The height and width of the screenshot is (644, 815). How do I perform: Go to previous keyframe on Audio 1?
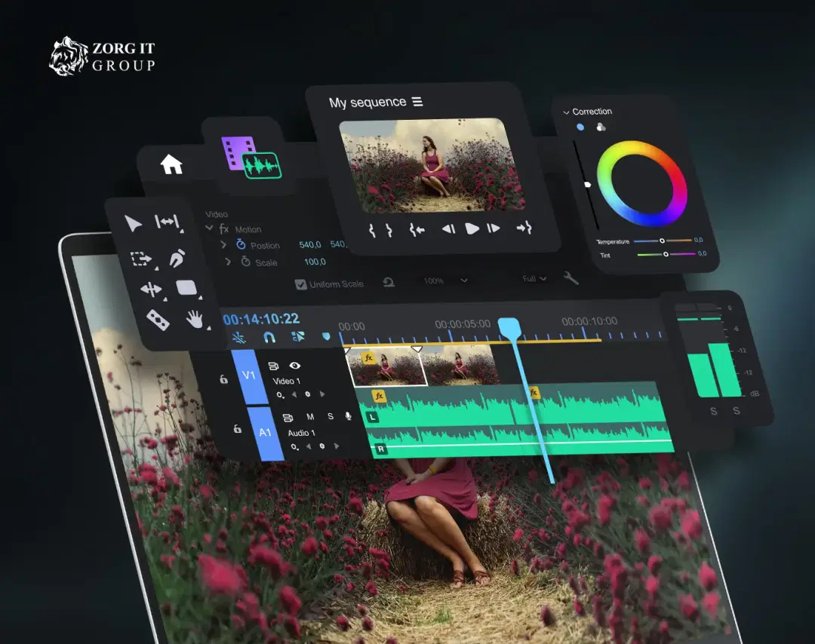[x=308, y=446]
